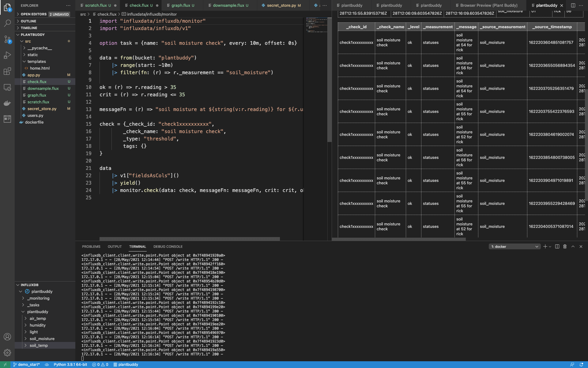Viewport: 588px width, 368px height.
Task: Switch to the graph.flux editor tab
Action: pos(181,6)
